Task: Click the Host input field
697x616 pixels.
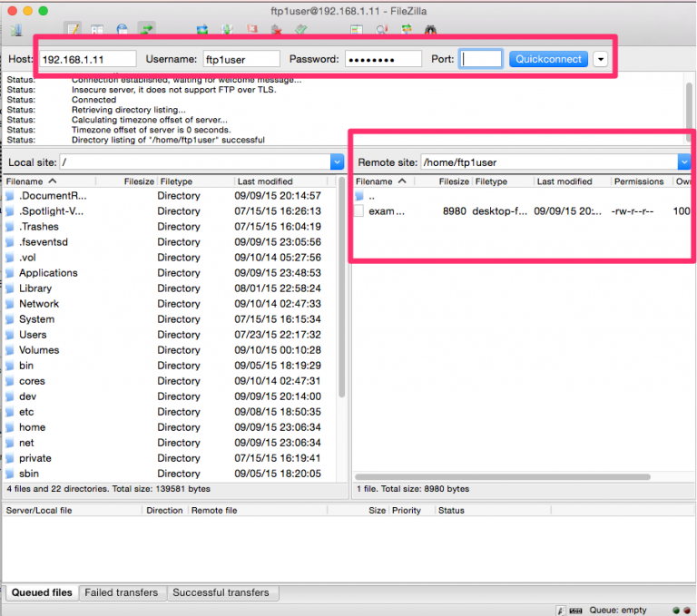Action: tap(88, 59)
